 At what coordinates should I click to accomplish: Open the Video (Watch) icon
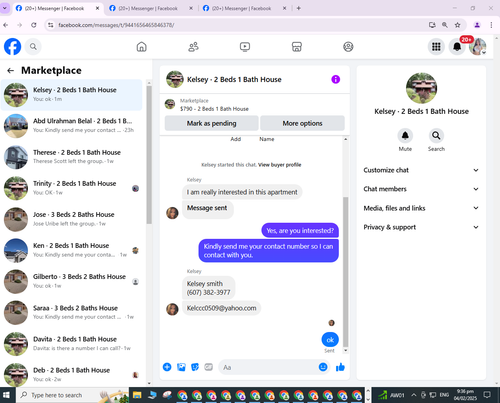pyautogui.click(x=245, y=47)
